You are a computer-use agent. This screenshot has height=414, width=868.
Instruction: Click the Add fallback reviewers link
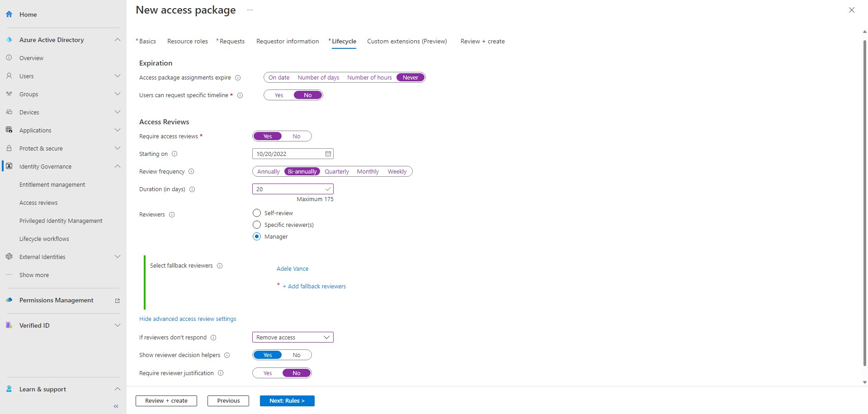(314, 286)
